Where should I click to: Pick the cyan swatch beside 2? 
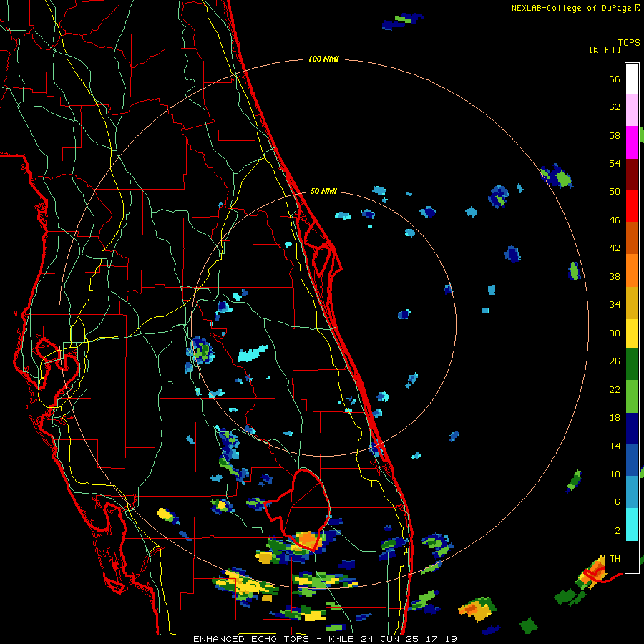click(632, 525)
